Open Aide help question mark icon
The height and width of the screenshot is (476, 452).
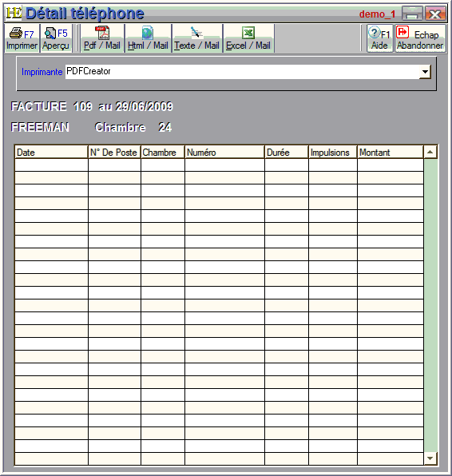click(374, 33)
